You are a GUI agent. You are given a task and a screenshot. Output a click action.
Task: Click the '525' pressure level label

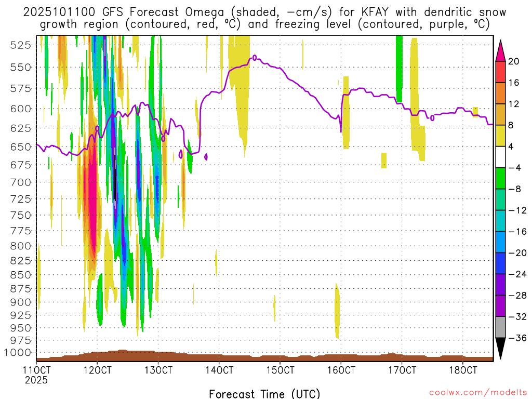point(21,45)
